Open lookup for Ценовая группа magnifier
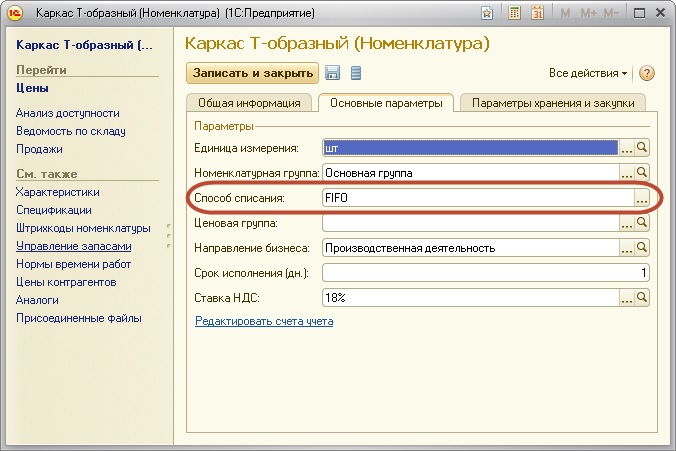 642,223
